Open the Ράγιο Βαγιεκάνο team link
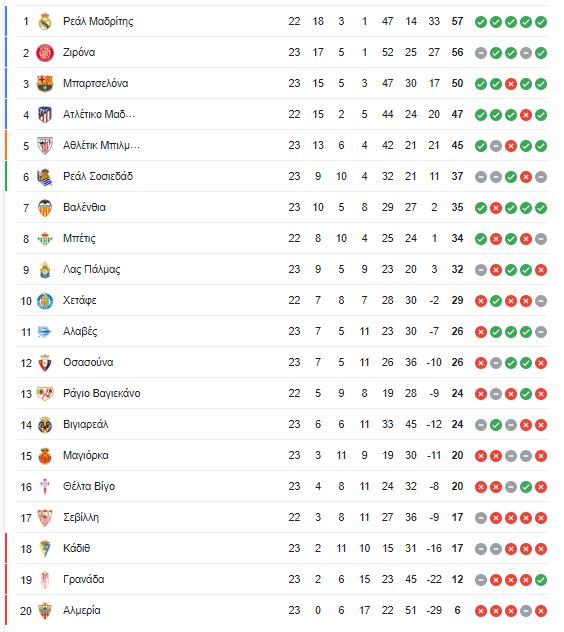The width and height of the screenshot is (564, 632). click(102, 393)
